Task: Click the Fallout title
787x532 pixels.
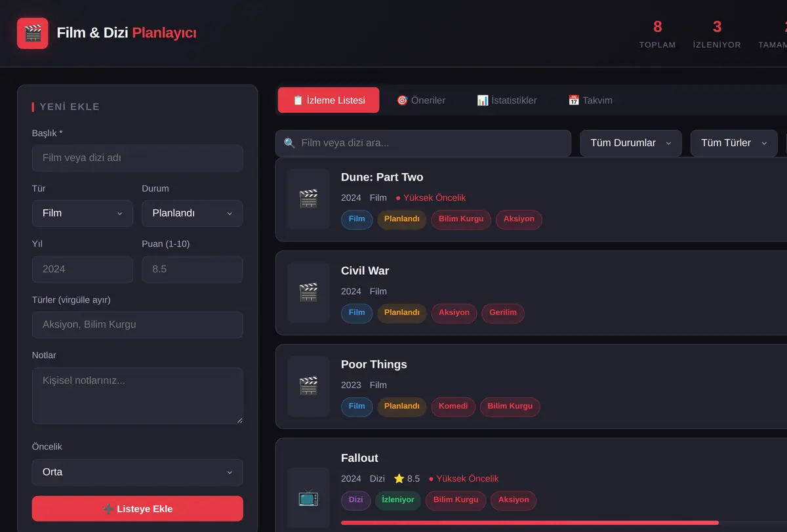Action: click(359, 458)
